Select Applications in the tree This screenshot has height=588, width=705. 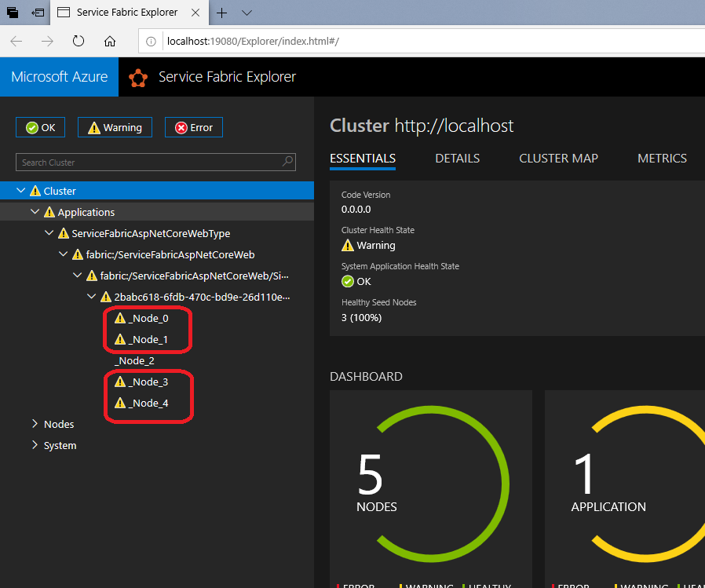pyautogui.click(x=86, y=212)
